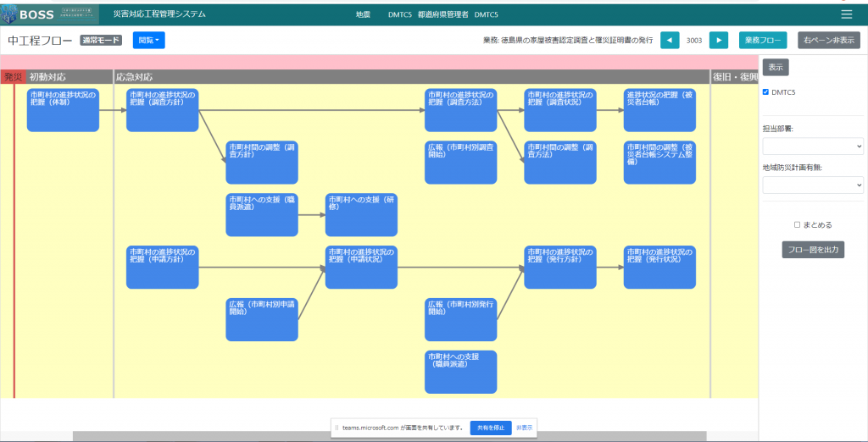Image resolution: width=868 pixels, height=442 pixels.
Task: Click the 初動対応 phase header
Action: tap(47, 77)
